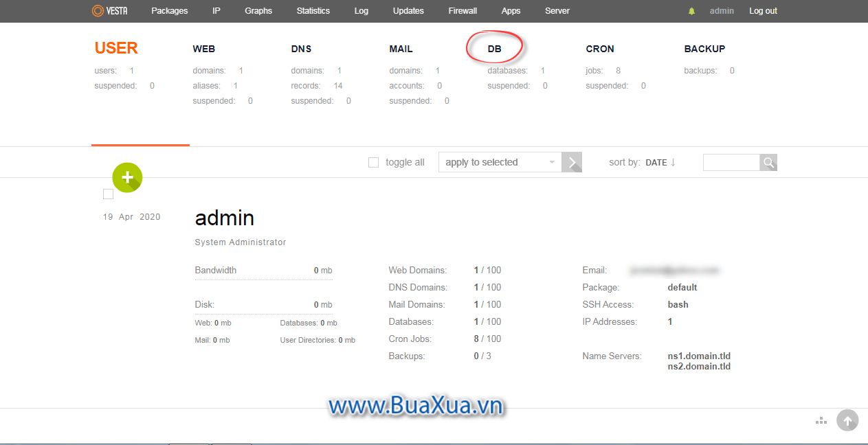Click name server ns1.domain.tld
Viewport: 868px width, 445px height.
coord(699,356)
